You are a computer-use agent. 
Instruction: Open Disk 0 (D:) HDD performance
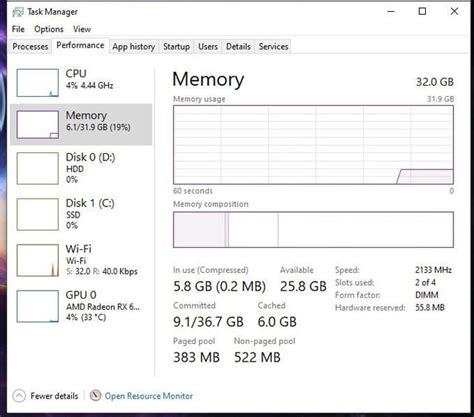coord(81,168)
